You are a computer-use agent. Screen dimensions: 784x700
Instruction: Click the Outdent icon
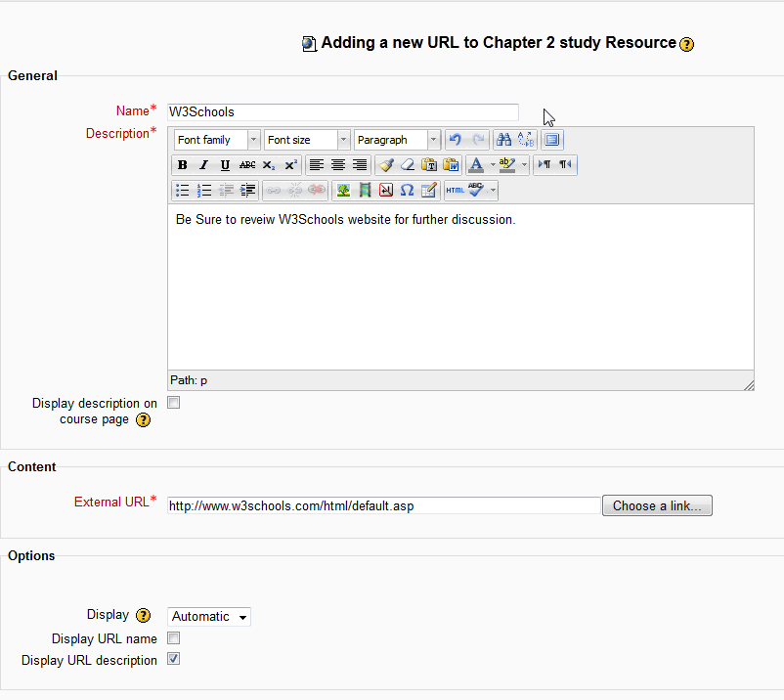coord(226,191)
